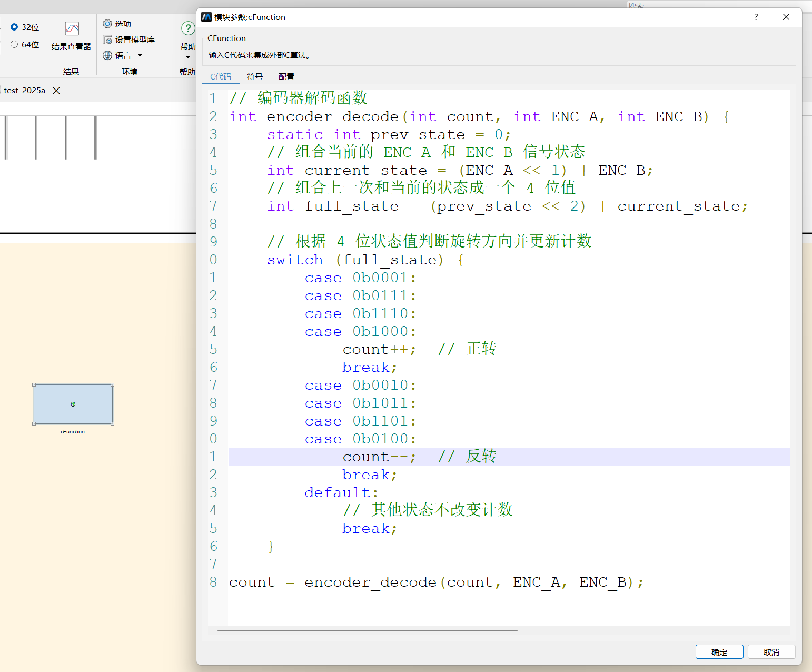Image resolution: width=812 pixels, height=672 pixels.
Task: Click the 'case 0b0001:' line
Action: tap(360, 278)
